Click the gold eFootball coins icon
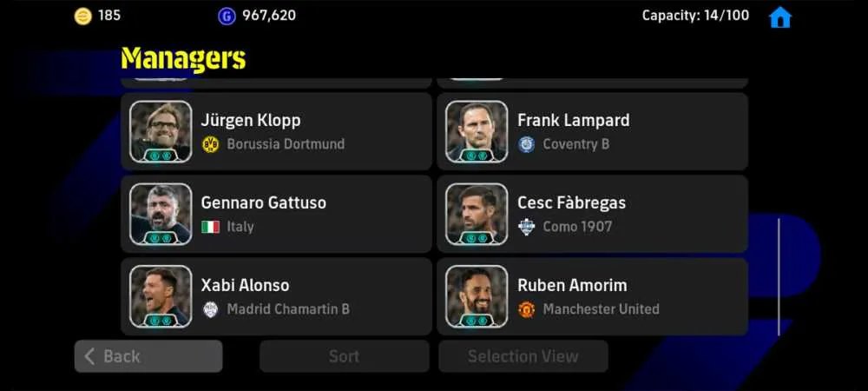The width and height of the screenshot is (868, 391). pos(83,16)
